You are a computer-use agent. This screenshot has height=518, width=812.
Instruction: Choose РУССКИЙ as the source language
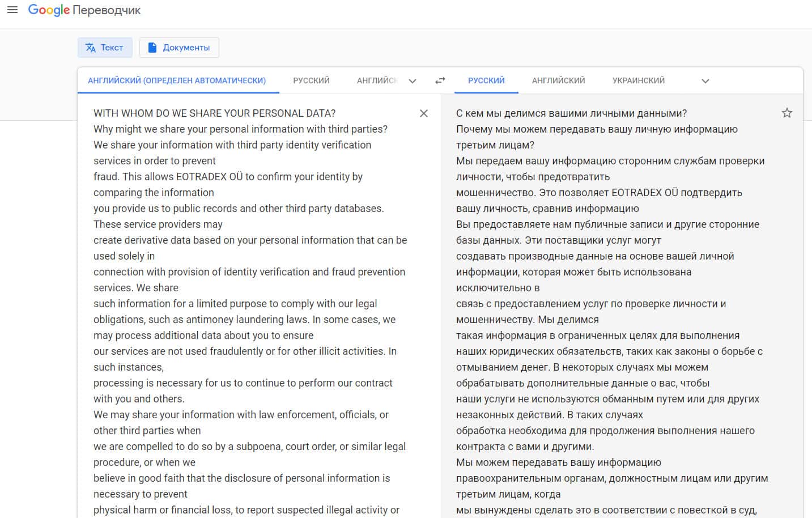tap(311, 80)
